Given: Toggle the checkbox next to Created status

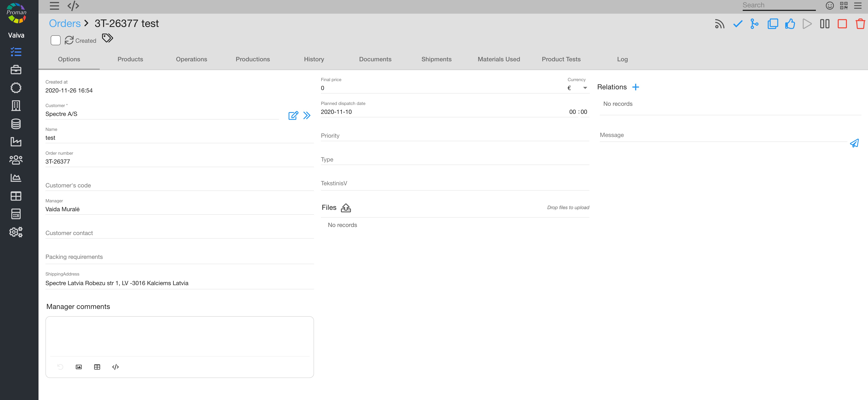Looking at the screenshot, I should coord(56,40).
